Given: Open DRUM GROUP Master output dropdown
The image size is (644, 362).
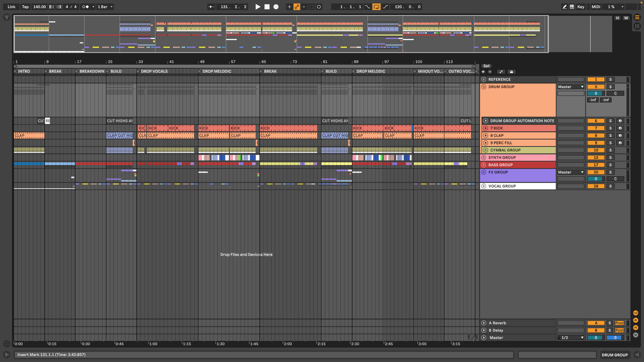Looking at the screenshot, I should coord(571,87).
